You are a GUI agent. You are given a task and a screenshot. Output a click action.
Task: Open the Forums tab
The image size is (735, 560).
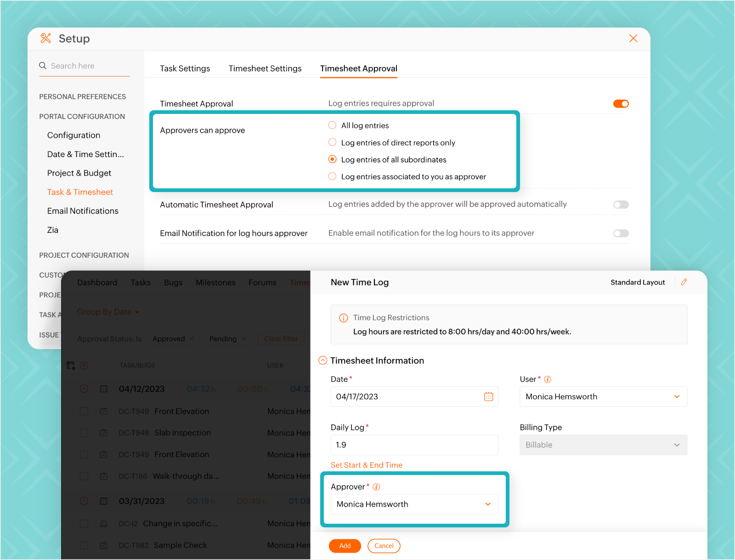tap(263, 283)
